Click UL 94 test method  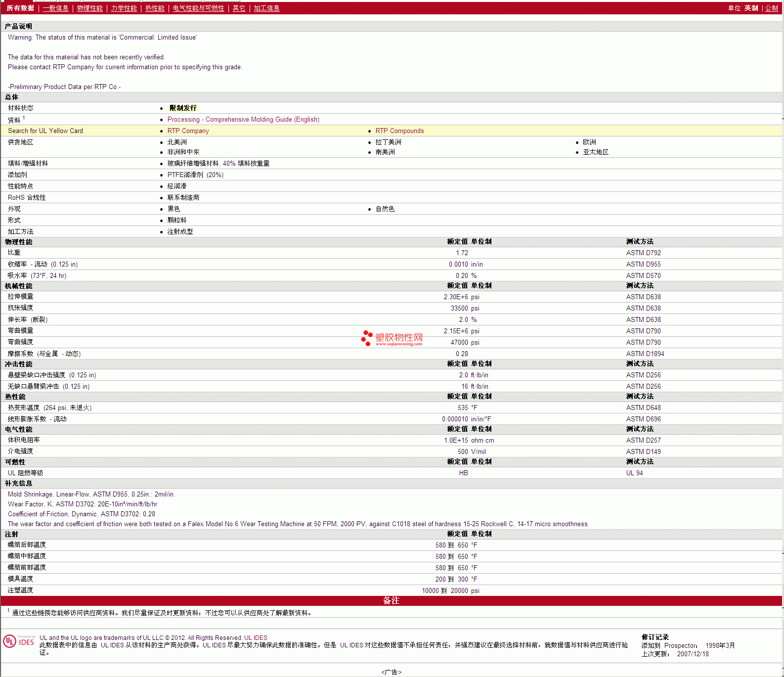tap(634, 473)
